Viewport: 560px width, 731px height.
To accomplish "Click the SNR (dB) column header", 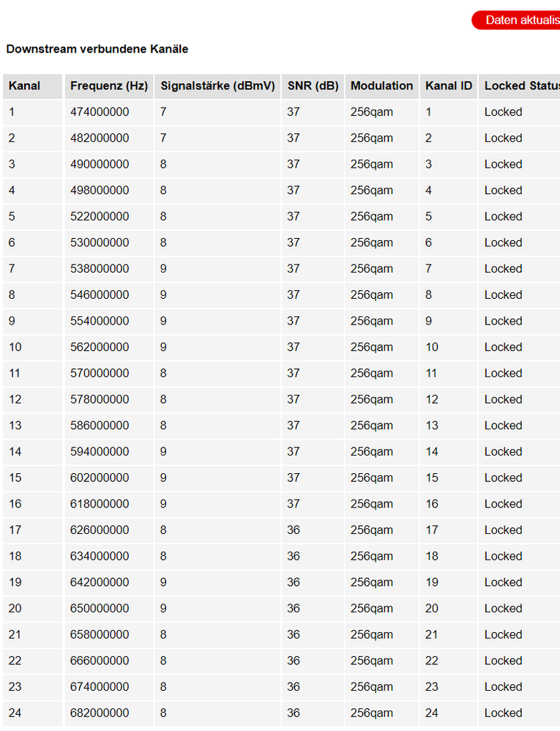I will 313,86.
